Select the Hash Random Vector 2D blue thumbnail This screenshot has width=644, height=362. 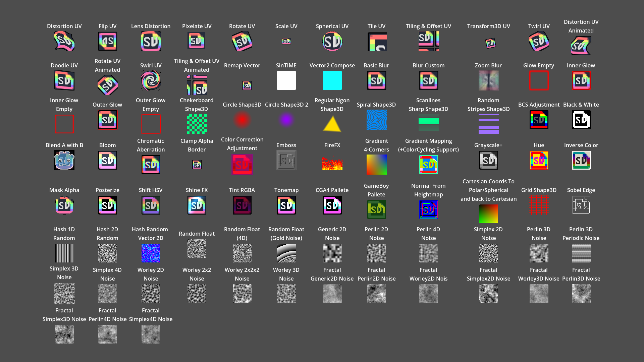[x=151, y=253]
